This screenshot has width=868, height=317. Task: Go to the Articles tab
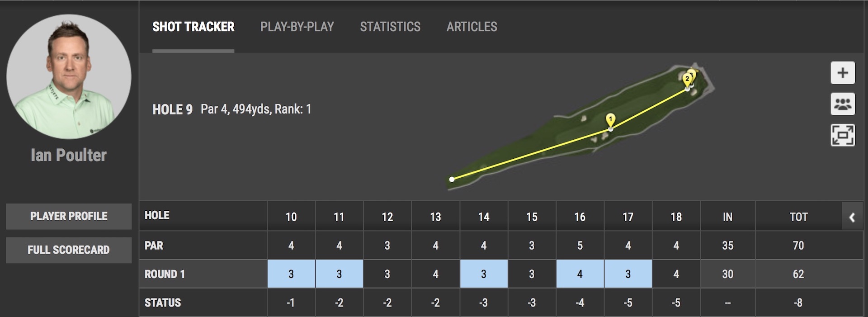[472, 27]
